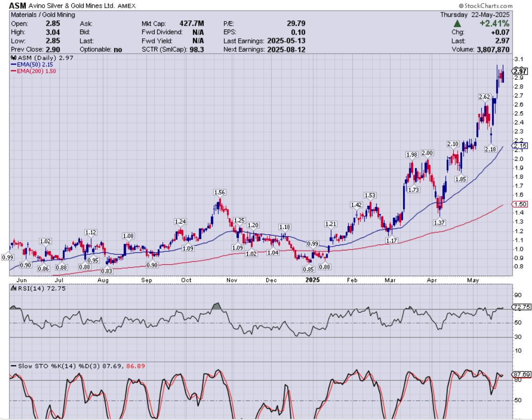Click the 1.85 low label in late April

pos(461,179)
